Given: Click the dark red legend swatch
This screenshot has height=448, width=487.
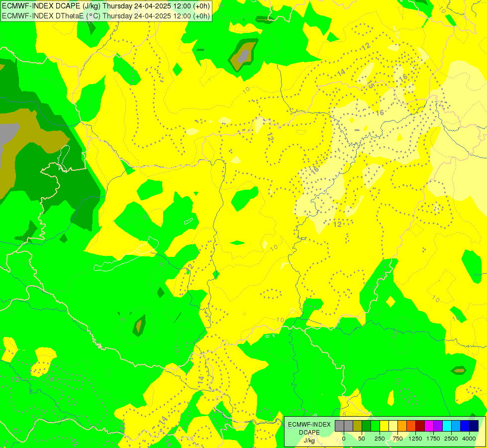Looking at the screenshot, I should click(420, 426).
